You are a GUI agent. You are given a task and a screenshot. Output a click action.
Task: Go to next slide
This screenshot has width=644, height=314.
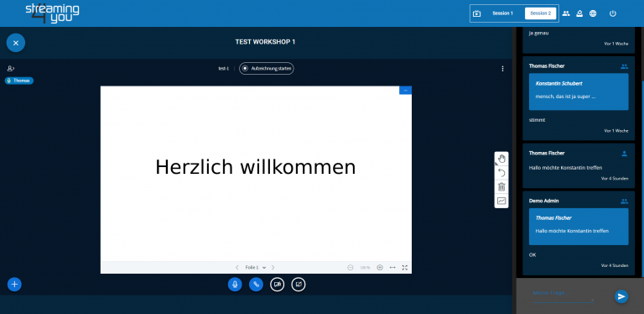click(273, 268)
